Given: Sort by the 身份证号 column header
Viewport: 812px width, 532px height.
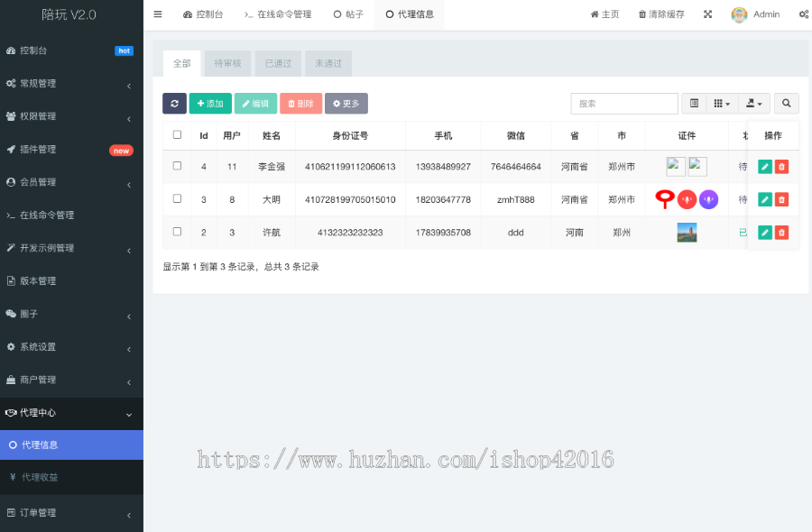Looking at the screenshot, I should (x=350, y=135).
